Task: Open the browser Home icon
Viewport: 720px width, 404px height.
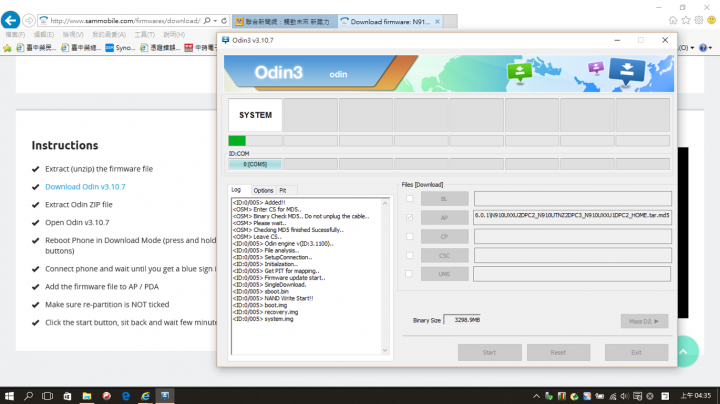Action: 673,20
